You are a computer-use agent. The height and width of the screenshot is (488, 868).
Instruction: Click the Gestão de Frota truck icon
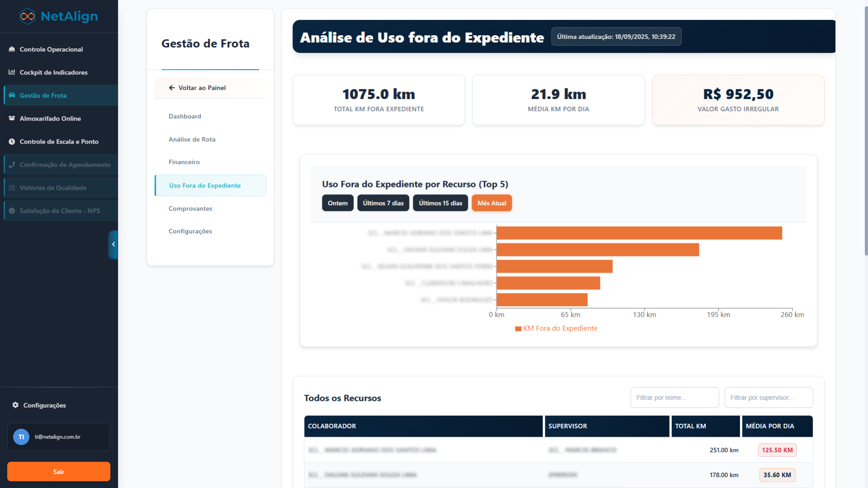pyautogui.click(x=11, y=95)
